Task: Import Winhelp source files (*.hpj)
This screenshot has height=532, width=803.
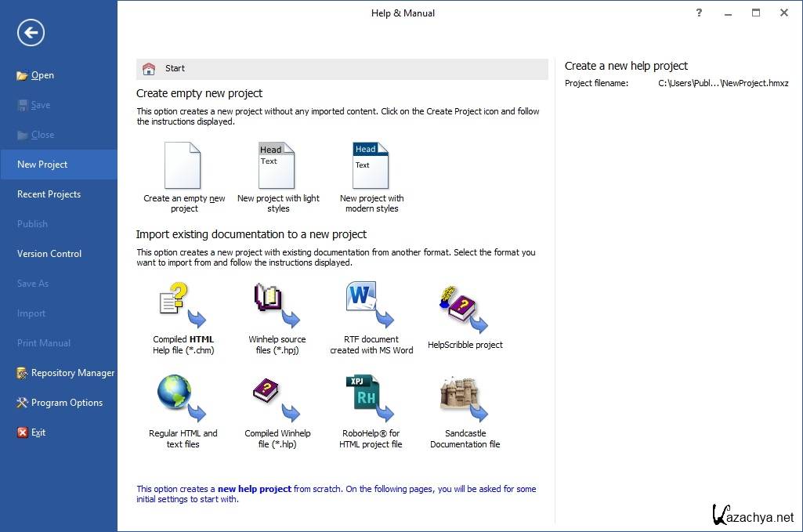Action: coord(277,305)
